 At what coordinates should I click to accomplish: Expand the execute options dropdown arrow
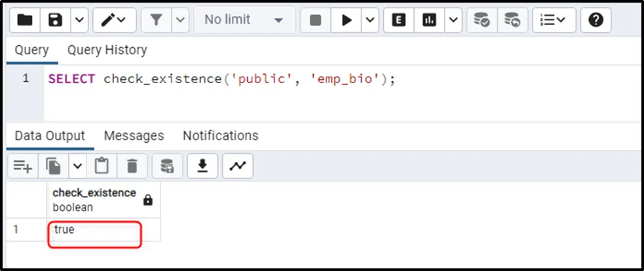370,20
